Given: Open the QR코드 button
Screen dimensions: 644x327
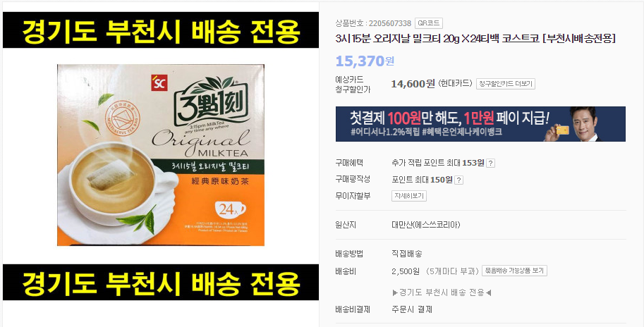Looking at the screenshot, I should click(428, 23).
